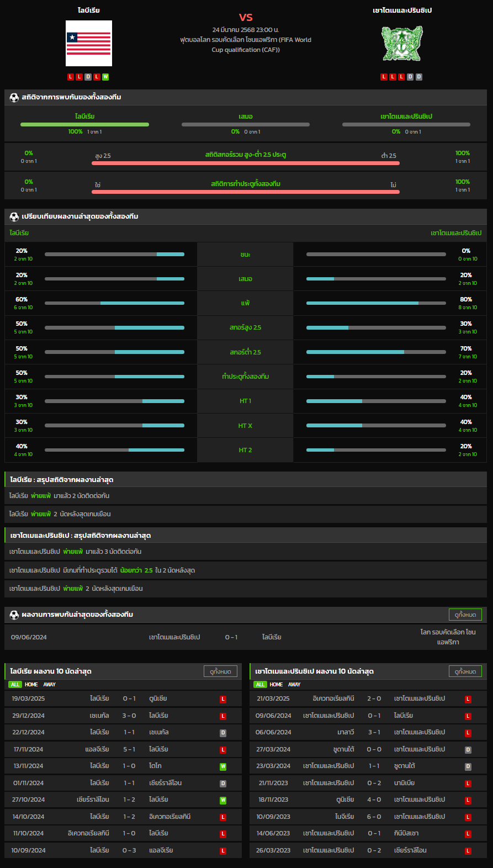Click the over/under 2.5 goals red bar
493x868 pixels.
(245, 163)
